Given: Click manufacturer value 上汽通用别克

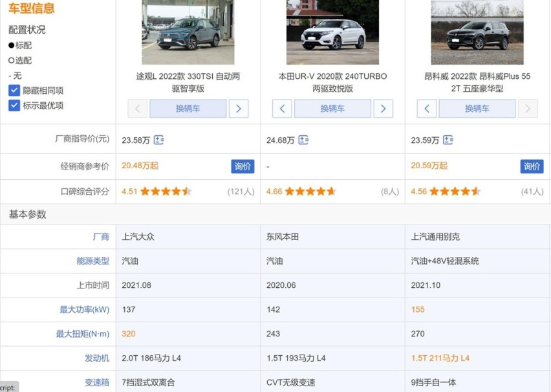Looking at the screenshot, I should tap(435, 237).
